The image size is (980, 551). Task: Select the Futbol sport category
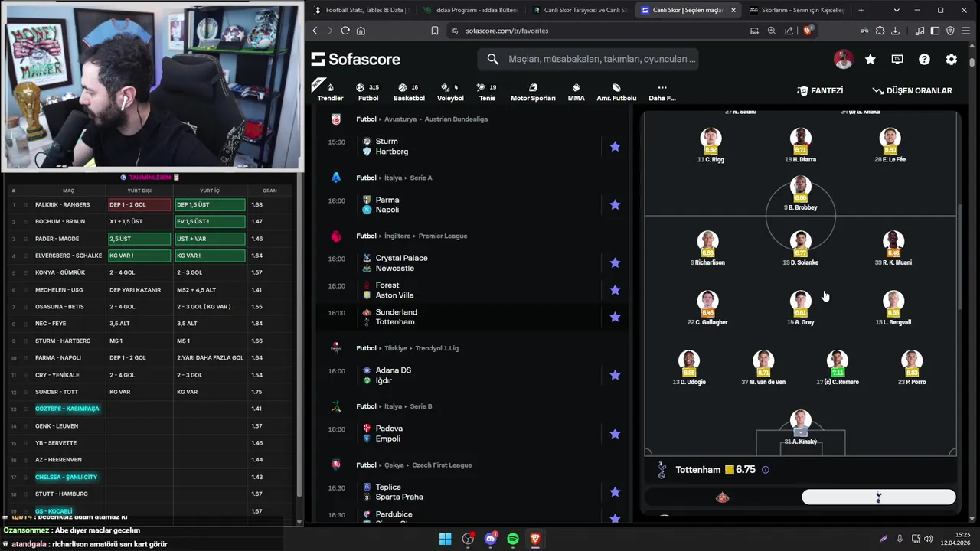(x=368, y=92)
